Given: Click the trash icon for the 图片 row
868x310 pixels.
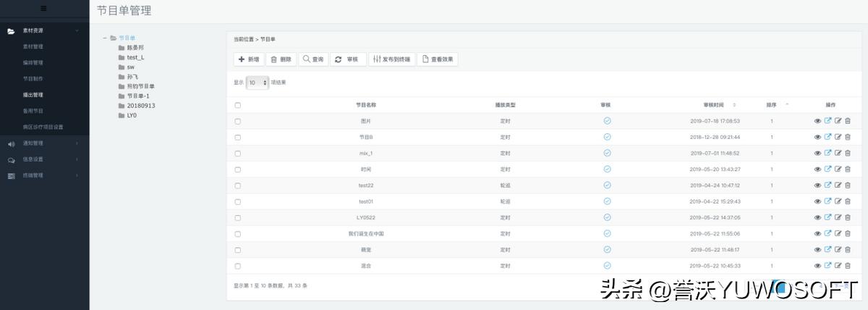Looking at the screenshot, I should [848, 121].
